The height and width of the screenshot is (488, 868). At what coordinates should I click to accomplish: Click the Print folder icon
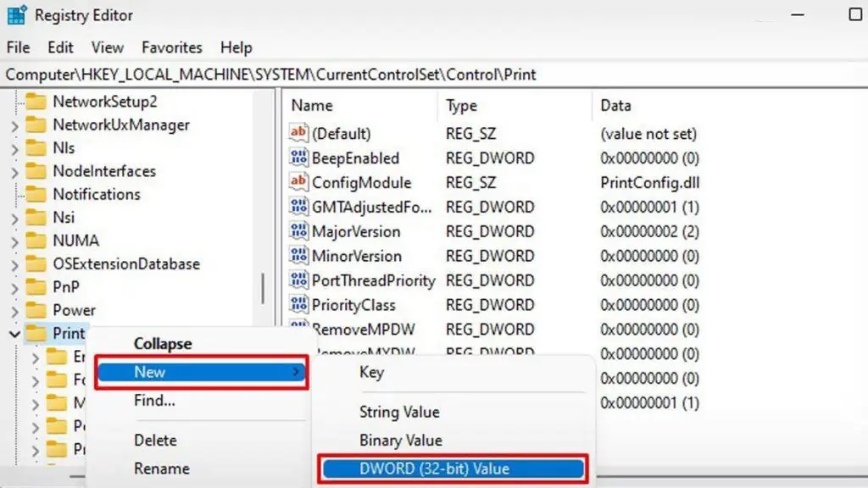pyautogui.click(x=36, y=333)
